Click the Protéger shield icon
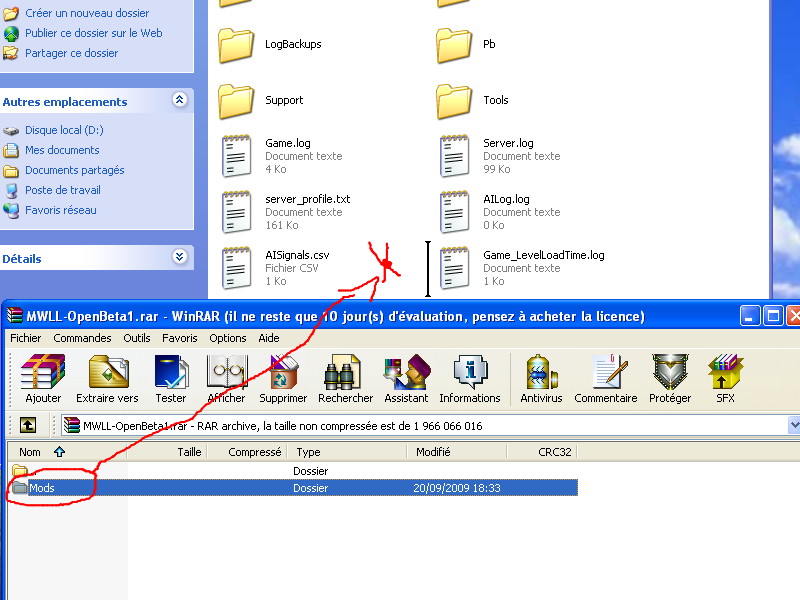Screen dimensions: 800x600 click(x=670, y=379)
